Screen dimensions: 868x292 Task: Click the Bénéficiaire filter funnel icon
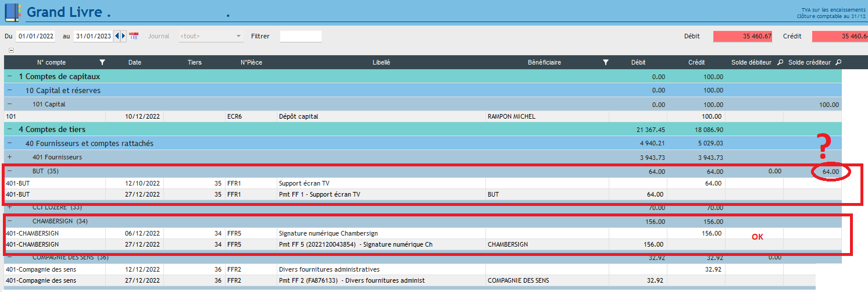[x=605, y=62]
